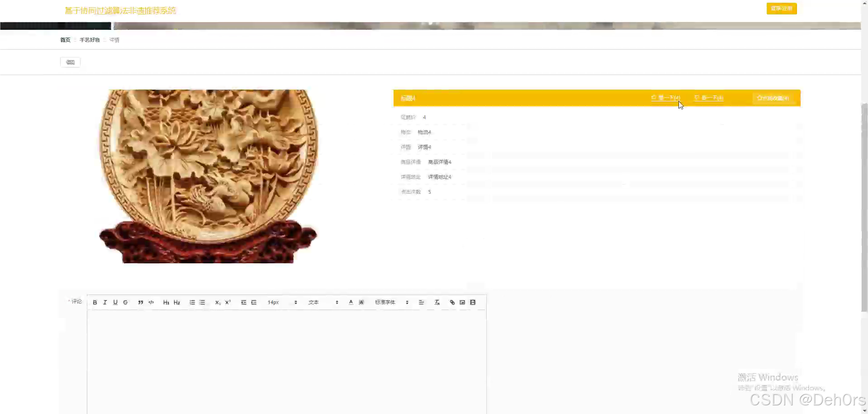The width and height of the screenshot is (868, 414).
Task: Click inside the comment text area
Action: (287, 362)
